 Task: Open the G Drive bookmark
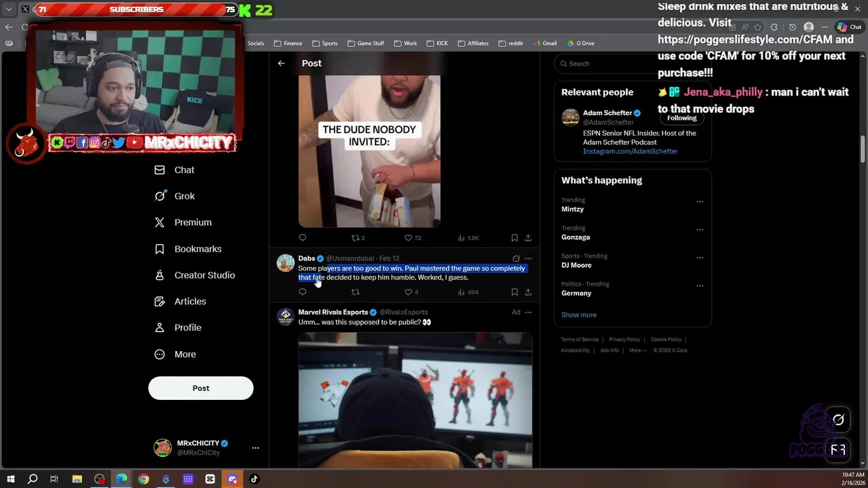[x=580, y=43]
